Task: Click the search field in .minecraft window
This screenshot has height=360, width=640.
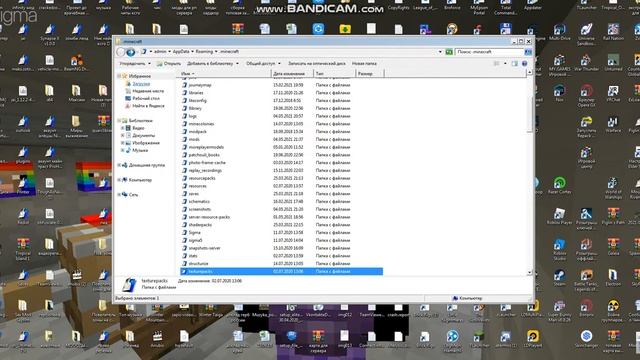Action: [489, 52]
